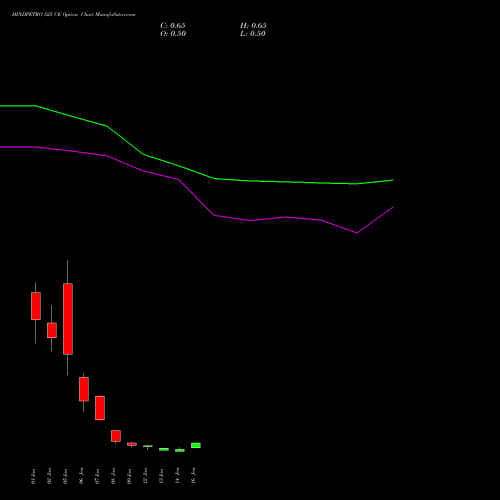This screenshot has width=500, height=500.
Task: Click the 05 Jan date axis label
Action: click(65, 476)
